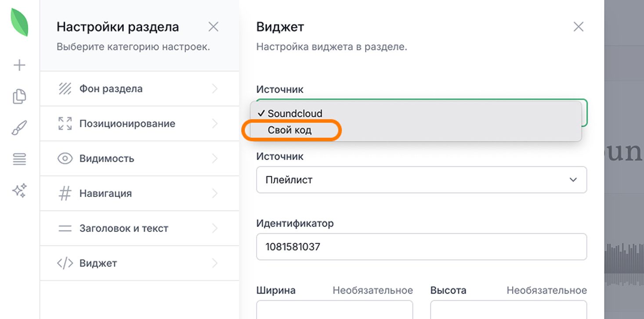This screenshot has width=644, height=319.
Task: Click the green leaf logo icon
Action: coord(20,22)
